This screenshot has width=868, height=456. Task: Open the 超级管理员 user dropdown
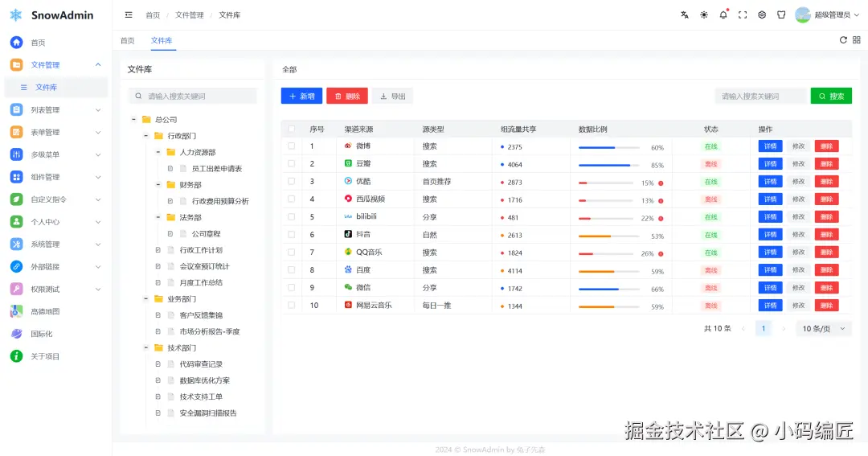click(x=827, y=15)
